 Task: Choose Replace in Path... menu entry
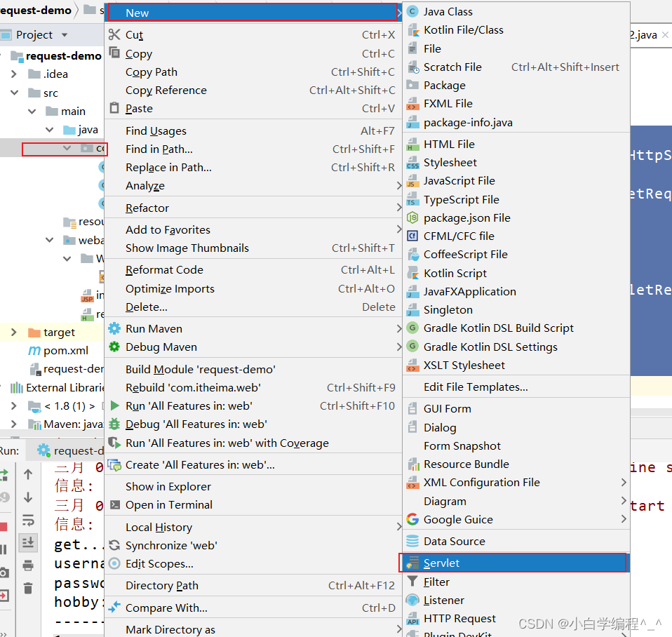click(x=253, y=167)
